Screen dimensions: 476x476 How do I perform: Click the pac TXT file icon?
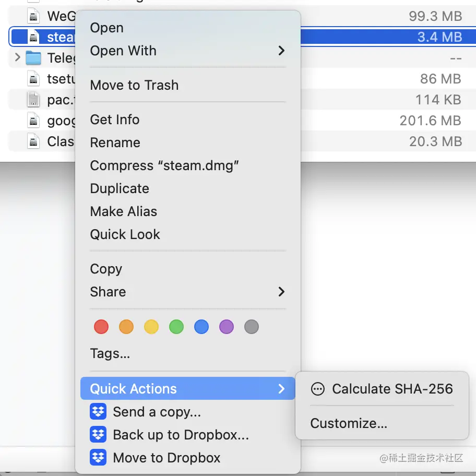[33, 100]
